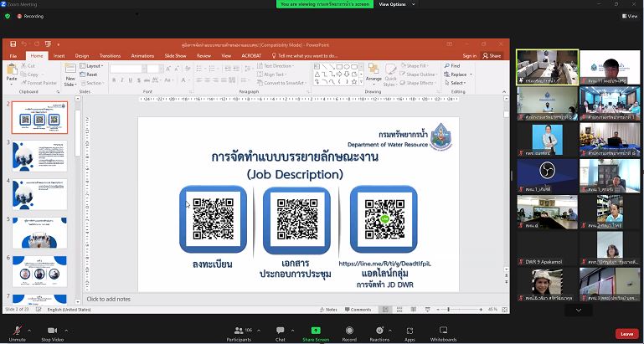Click the green Share Screen icon

click(316, 331)
